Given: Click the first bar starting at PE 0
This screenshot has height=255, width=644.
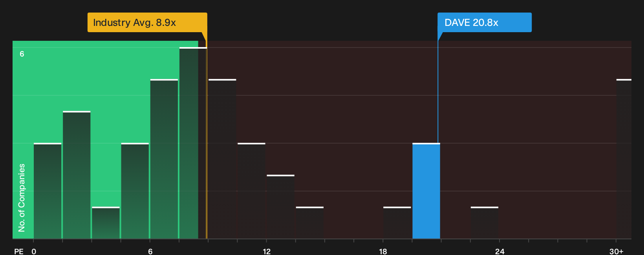Looking at the screenshot, I should coord(48,191).
